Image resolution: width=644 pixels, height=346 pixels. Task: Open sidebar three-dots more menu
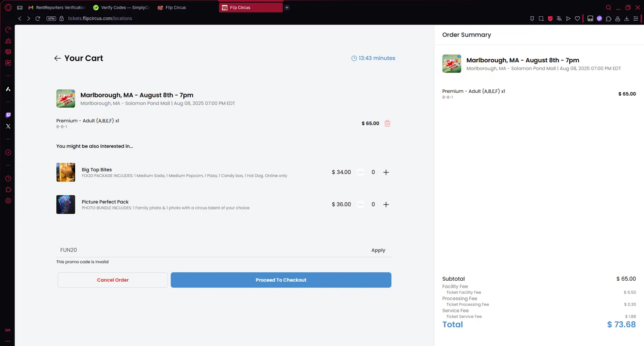point(8,341)
